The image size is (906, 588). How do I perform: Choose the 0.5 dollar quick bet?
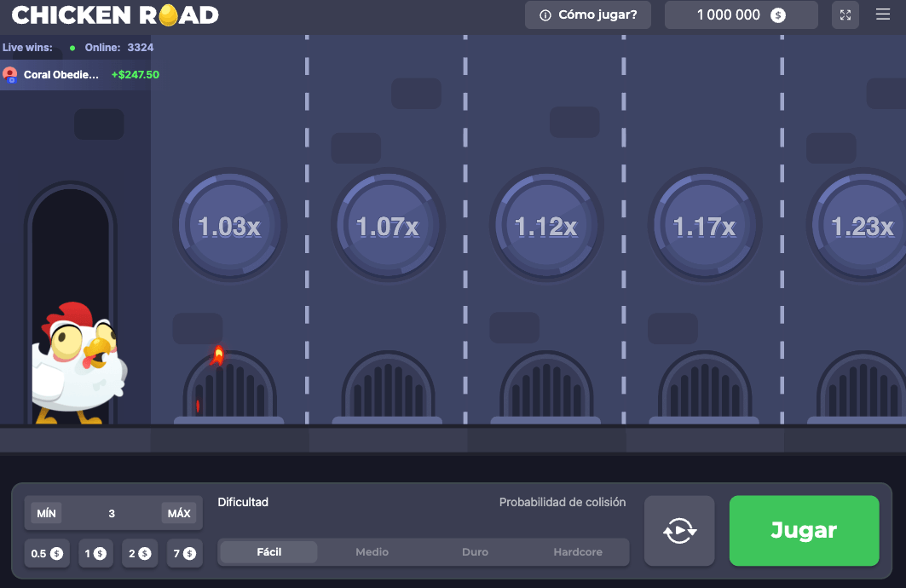[47, 553]
